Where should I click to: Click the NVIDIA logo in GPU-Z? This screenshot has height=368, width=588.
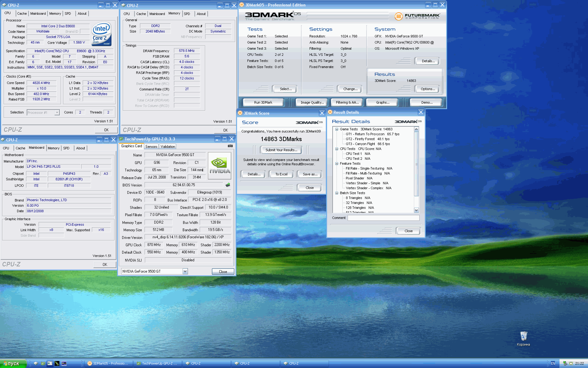pos(220,166)
